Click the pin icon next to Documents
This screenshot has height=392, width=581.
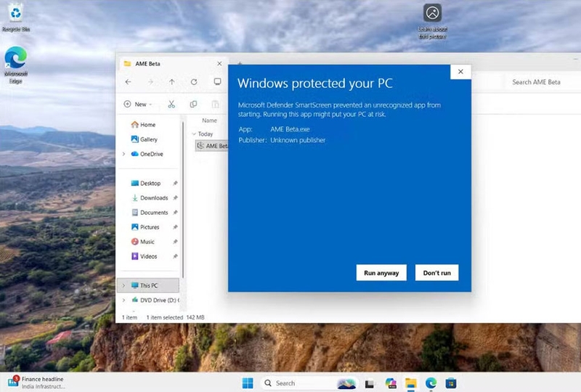175,212
